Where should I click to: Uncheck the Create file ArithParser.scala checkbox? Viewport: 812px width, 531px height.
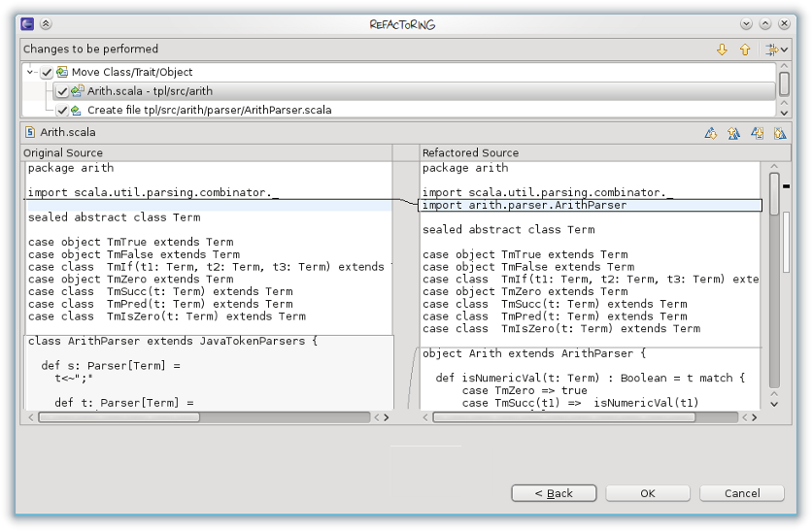coord(62,111)
